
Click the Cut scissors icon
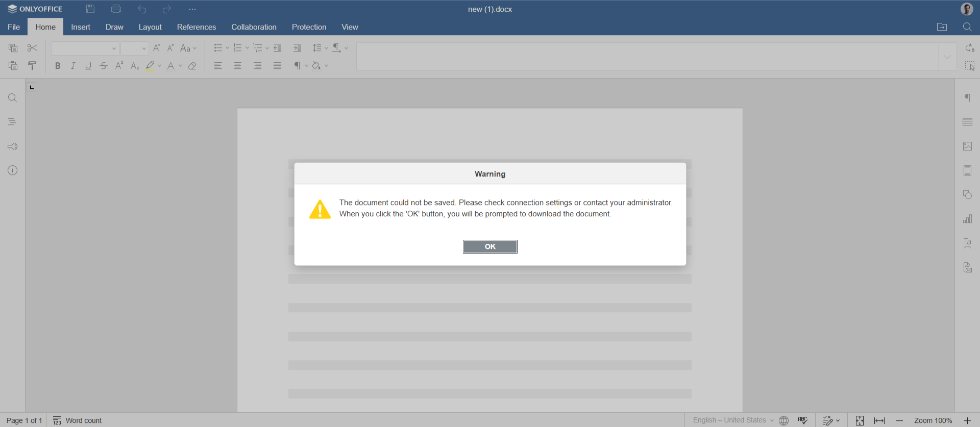pyautogui.click(x=32, y=48)
